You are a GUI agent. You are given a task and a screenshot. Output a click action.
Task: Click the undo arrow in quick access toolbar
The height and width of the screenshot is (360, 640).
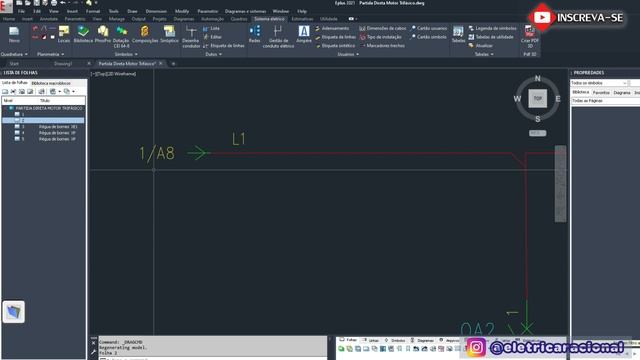click(63, 3)
